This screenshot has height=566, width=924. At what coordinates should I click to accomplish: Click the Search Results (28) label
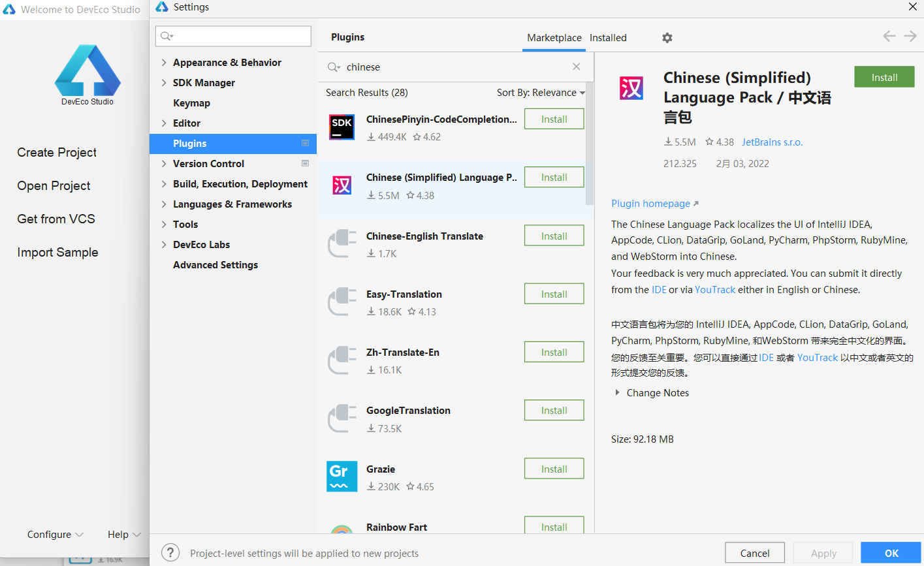point(367,93)
